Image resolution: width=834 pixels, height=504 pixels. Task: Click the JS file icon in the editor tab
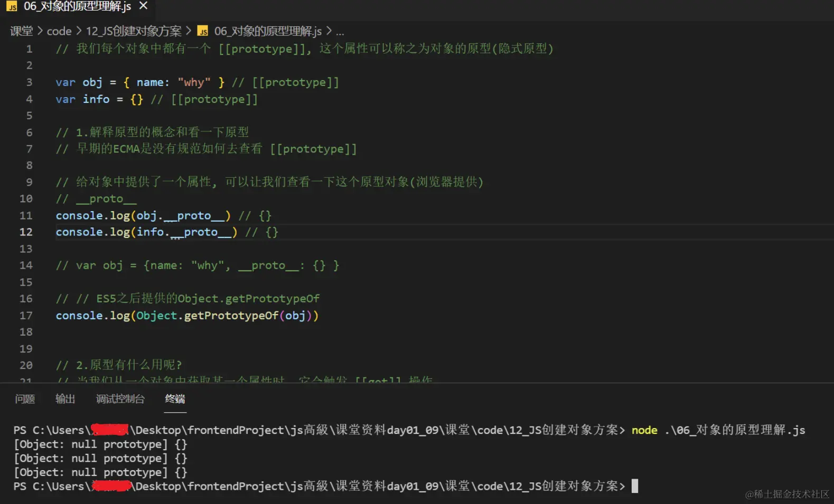click(12, 6)
